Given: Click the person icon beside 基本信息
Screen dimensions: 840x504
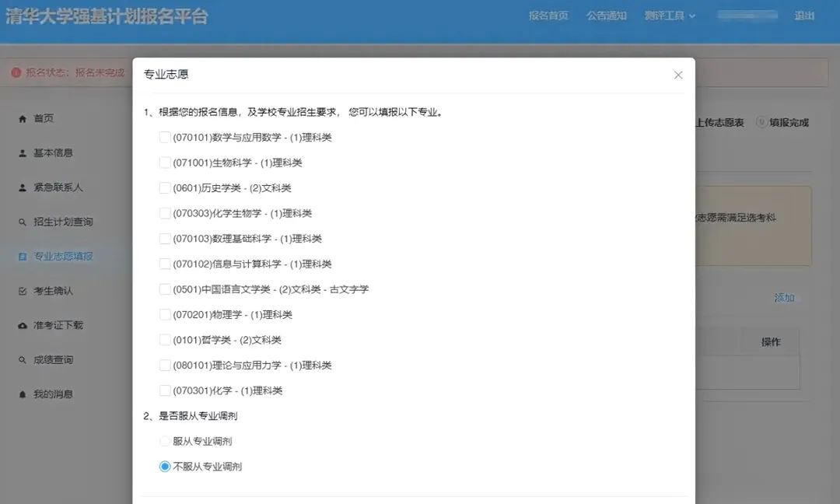Looking at the screenshot, I should point(23,153).
